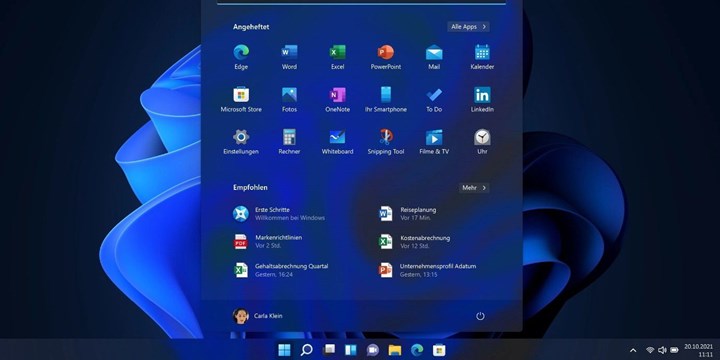Open OneNote from pinned apps

point(337,100)
